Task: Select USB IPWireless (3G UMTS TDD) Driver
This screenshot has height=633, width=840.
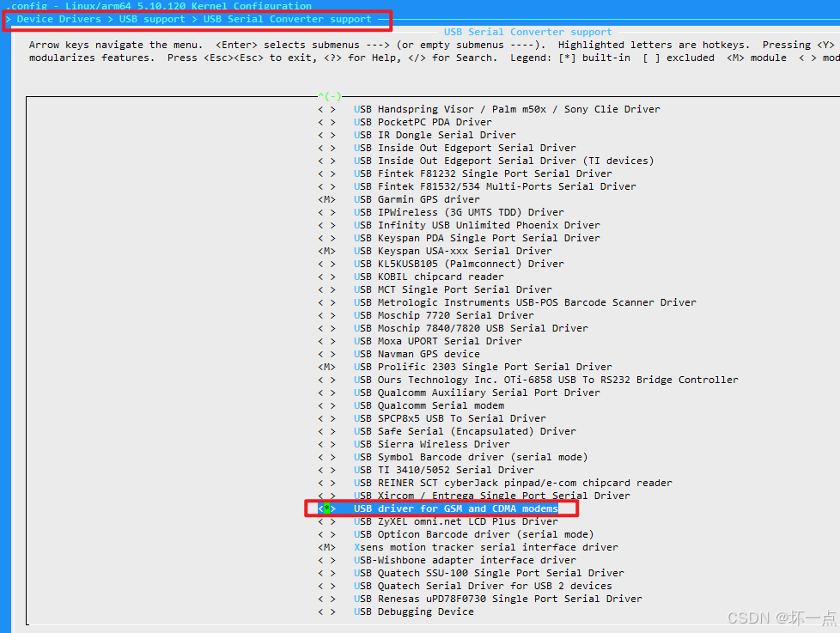Action: coord(459,212)
